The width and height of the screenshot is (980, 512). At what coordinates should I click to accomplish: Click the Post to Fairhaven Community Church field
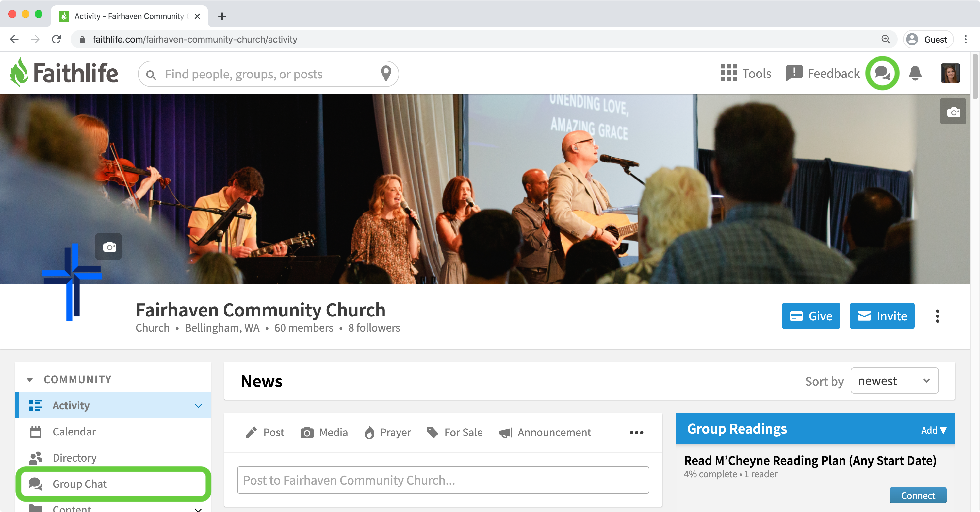pos(443,480)
